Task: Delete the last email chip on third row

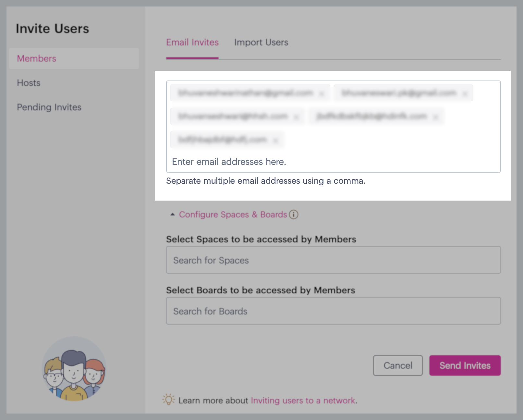Action: coord(275,141)
